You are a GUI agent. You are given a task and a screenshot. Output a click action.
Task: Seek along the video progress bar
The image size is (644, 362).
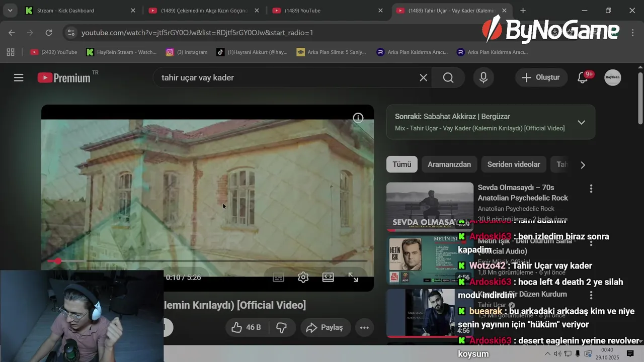coord(207,261)
